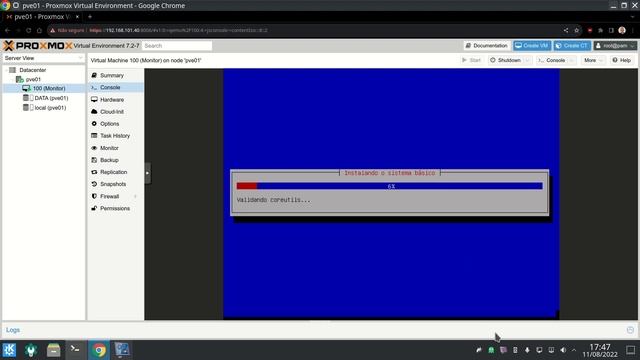
Task: Click the noVNC side panel handle
Action: coord(148,173)
